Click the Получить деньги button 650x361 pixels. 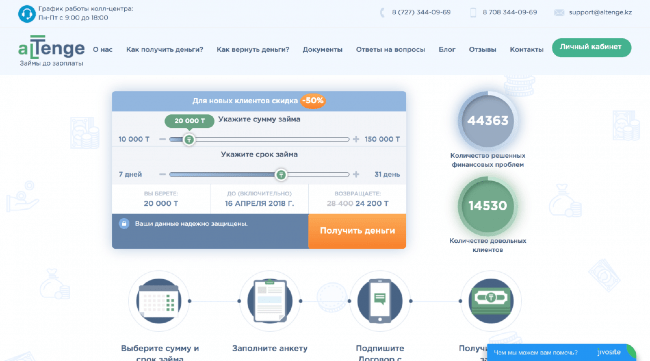click(357, 231)
